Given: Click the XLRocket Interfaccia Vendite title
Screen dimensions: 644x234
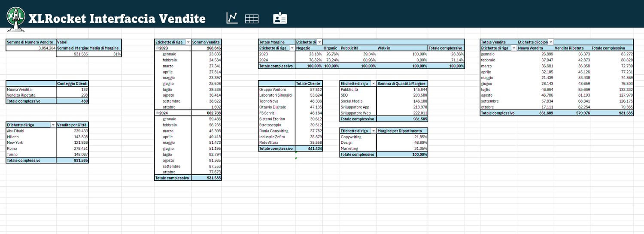Looking at the screenshot, I should pyautogui.click(x=117, y=18).
